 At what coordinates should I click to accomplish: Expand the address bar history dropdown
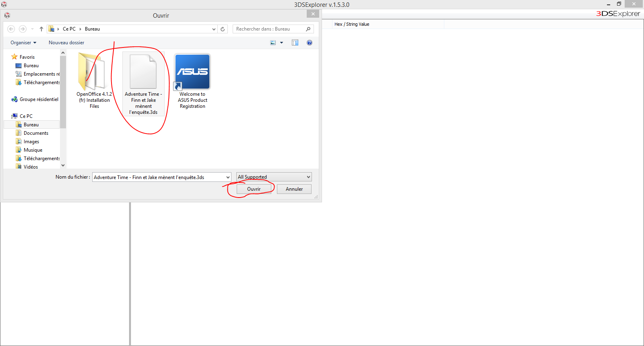pos(214,29)
